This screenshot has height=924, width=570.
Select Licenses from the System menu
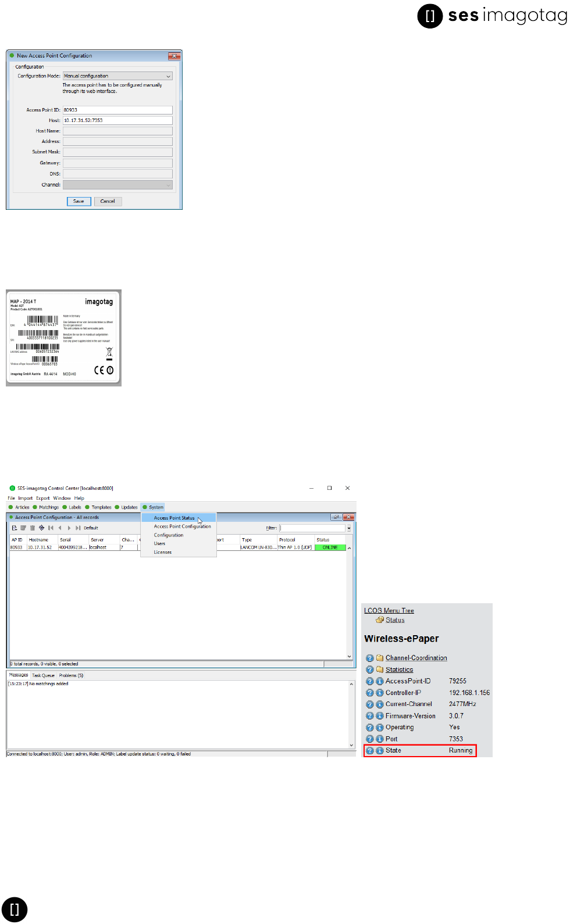tap(179, 552)
